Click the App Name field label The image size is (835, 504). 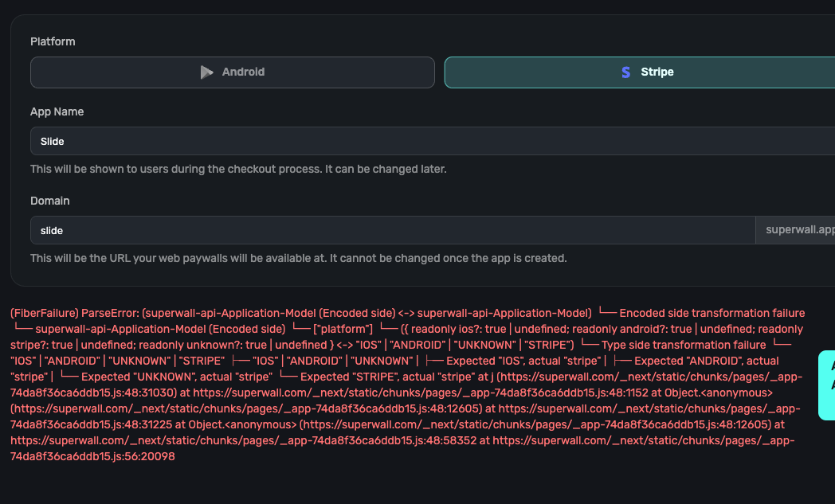click(57, 112)
